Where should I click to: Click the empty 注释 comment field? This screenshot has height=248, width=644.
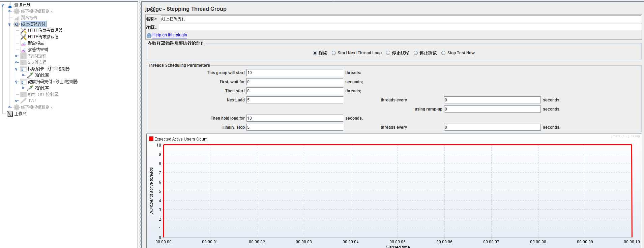pyautogui.click(x=400, y=27)
